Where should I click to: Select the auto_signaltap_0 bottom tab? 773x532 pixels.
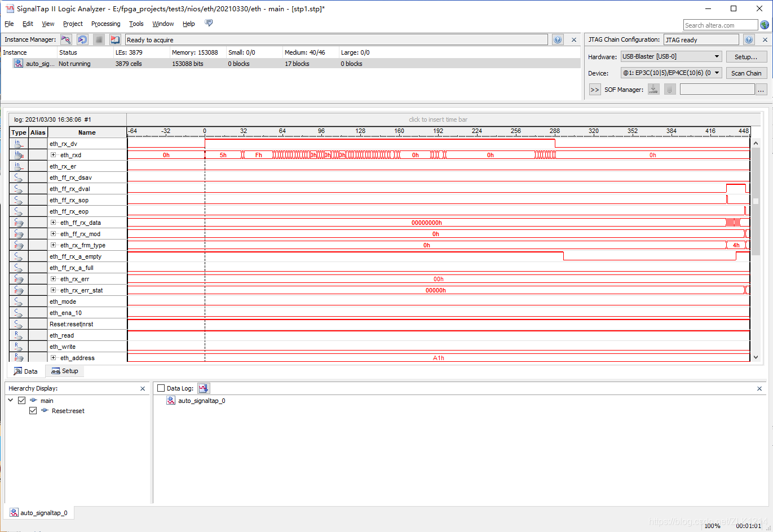click(39, 513)
